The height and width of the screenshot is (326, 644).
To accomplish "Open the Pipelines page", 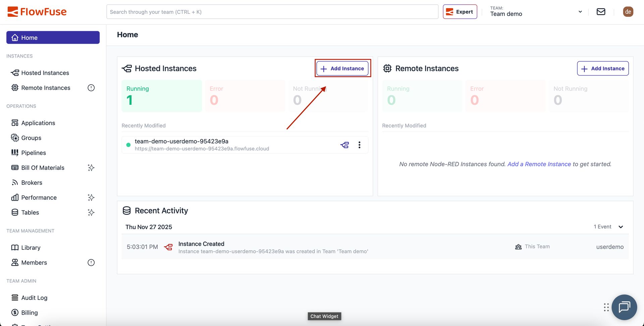I will coord(33,152).
